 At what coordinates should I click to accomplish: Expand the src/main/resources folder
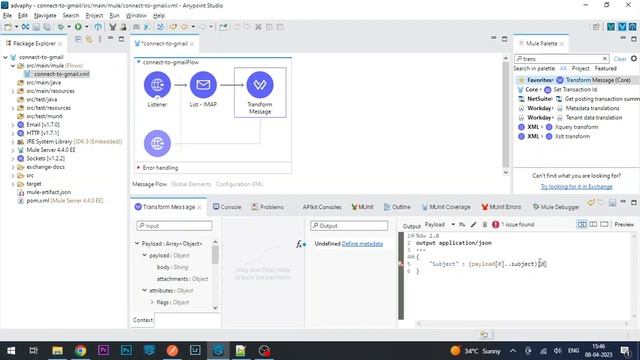[13, 91]
